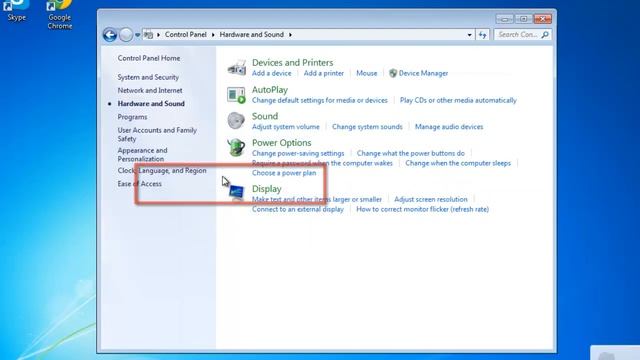The image size is (640, 360).
Task: Click Change what the power buttons do
Action: click(x=411, y=153)
